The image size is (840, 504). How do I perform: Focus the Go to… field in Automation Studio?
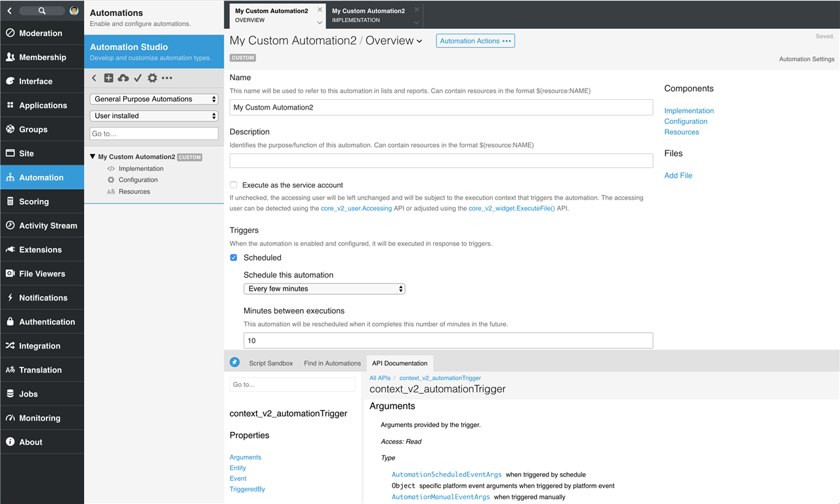154,133
